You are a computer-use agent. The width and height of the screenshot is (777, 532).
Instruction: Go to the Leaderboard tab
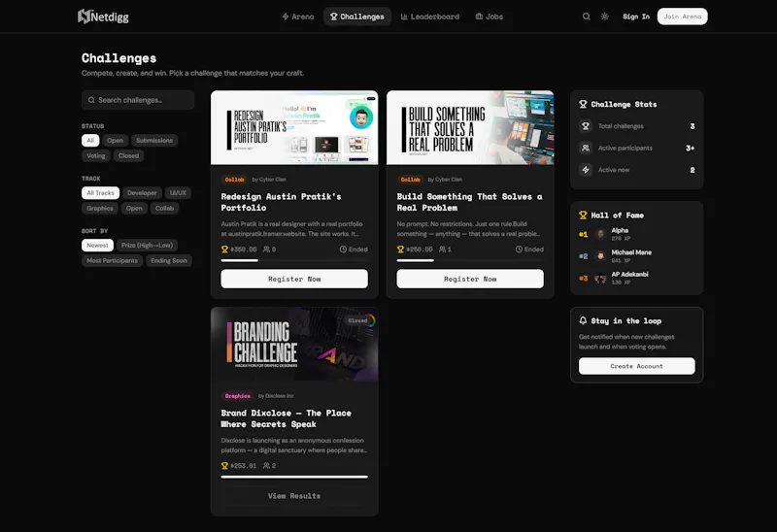coord(429,17)
